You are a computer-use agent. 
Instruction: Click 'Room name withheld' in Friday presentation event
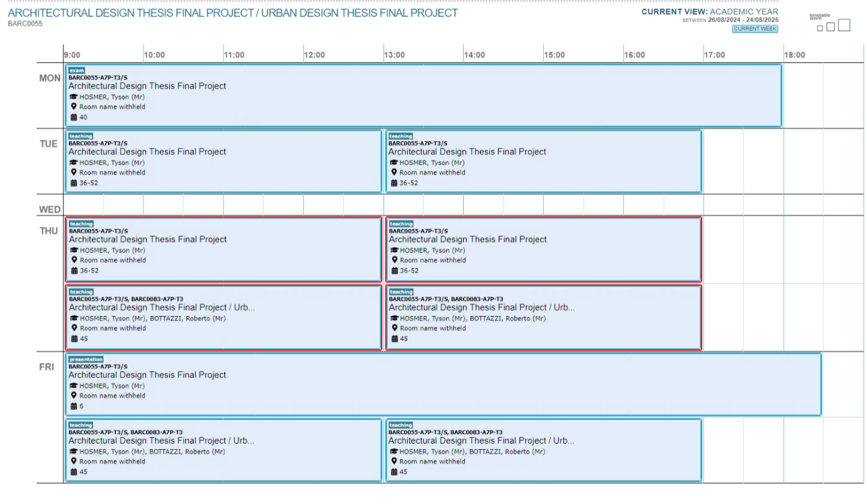point(112,395)
